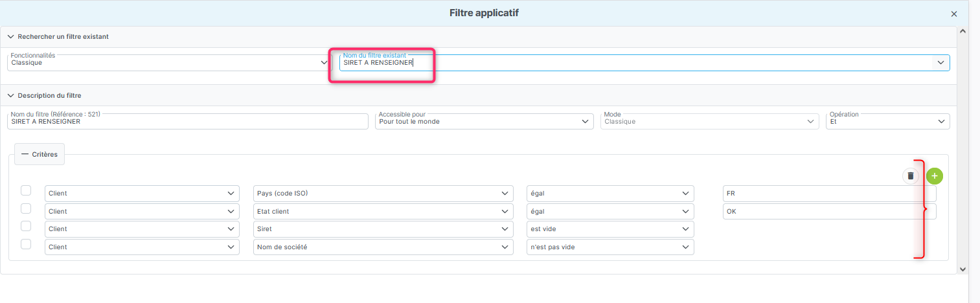Delete selected criteria with the trash icon
Viewport: 980px width, 303px height.
pyautogui.click(x=911, y=175)
